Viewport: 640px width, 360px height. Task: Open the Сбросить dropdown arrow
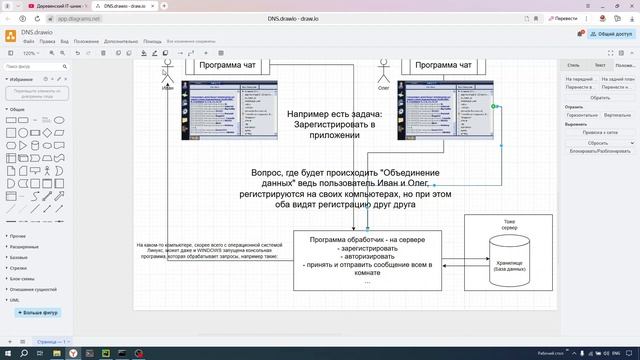click(x=632, y=143)
